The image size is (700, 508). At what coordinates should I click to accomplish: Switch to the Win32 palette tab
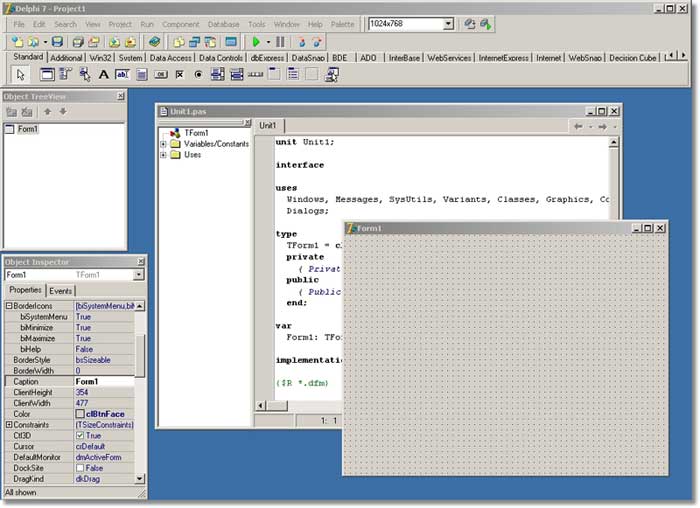100,58
